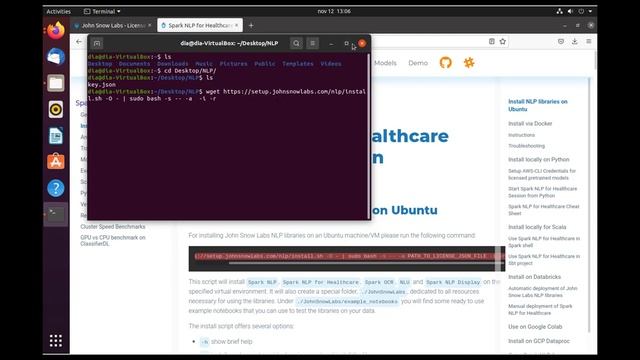640x360 pixels.
Task: Open the Firefox application menu
Action: click(x=589, y=41)
